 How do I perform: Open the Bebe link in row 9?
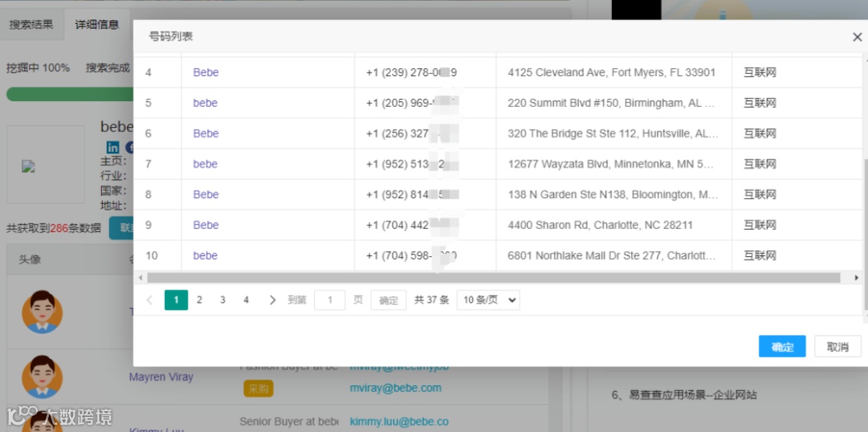pyautogui.click(x=206, y=225)
